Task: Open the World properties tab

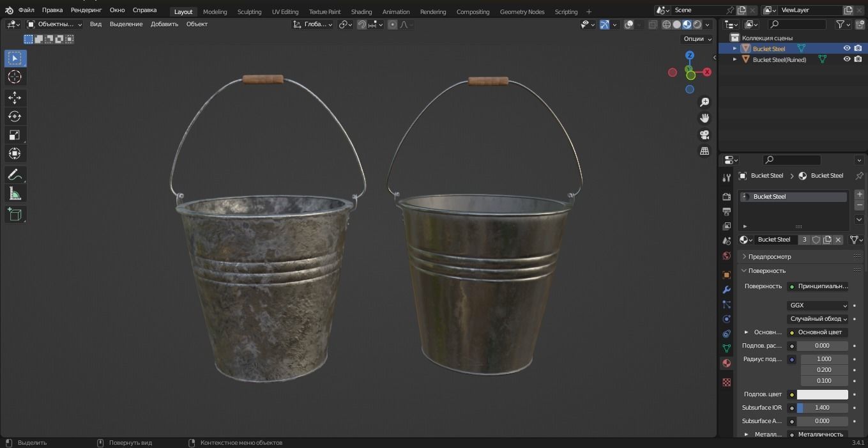Action: [x=726, y=256]
